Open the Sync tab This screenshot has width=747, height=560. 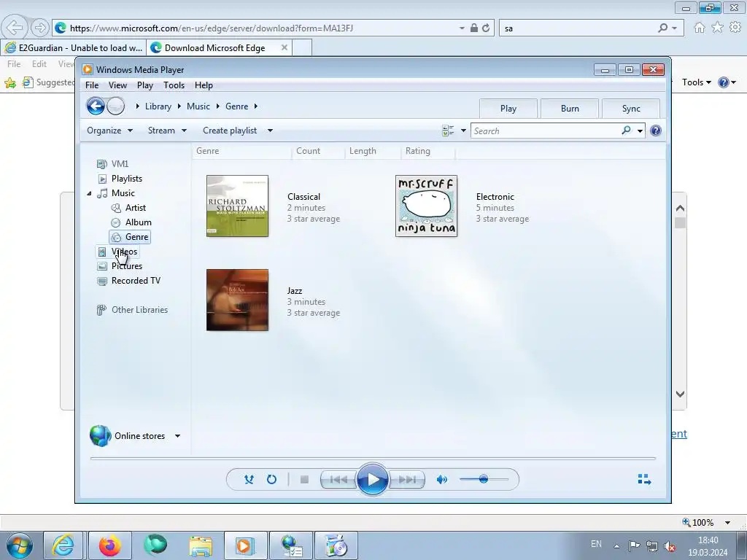point(631,109)
